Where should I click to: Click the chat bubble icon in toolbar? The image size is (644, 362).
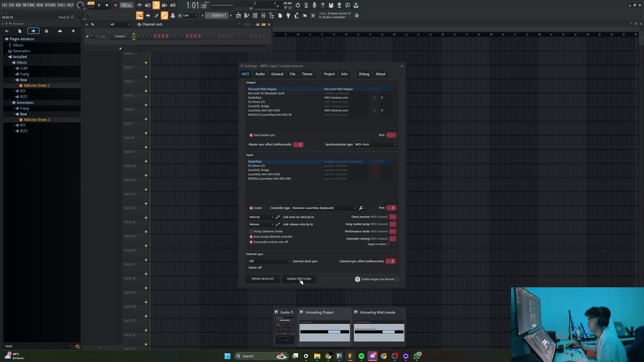point(347,5)
